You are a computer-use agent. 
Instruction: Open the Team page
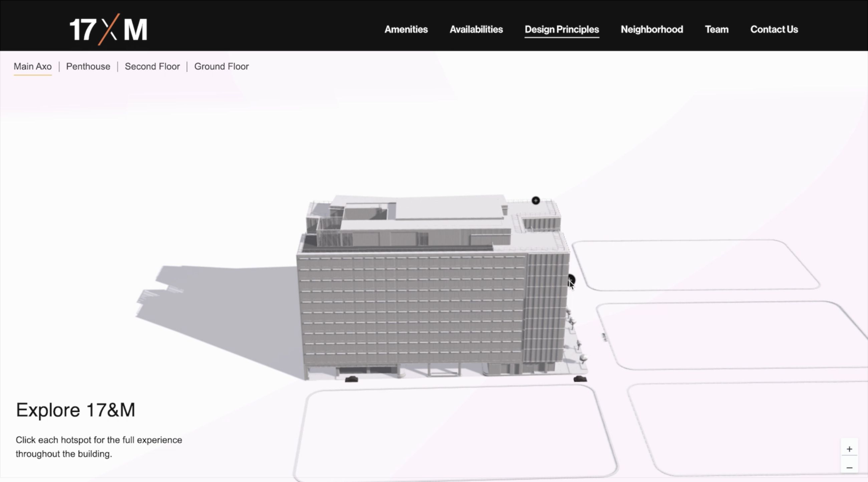point(716,30)
